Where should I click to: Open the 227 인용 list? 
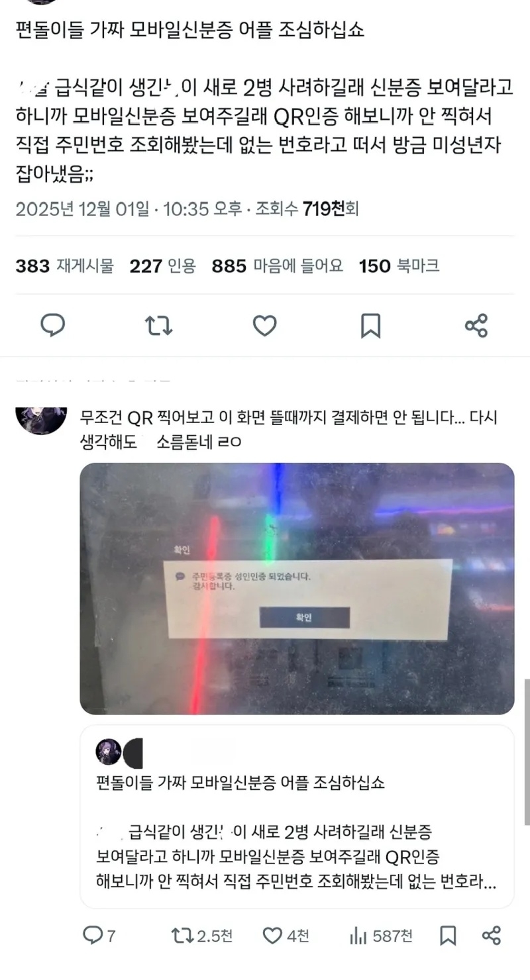coord(163,266)
